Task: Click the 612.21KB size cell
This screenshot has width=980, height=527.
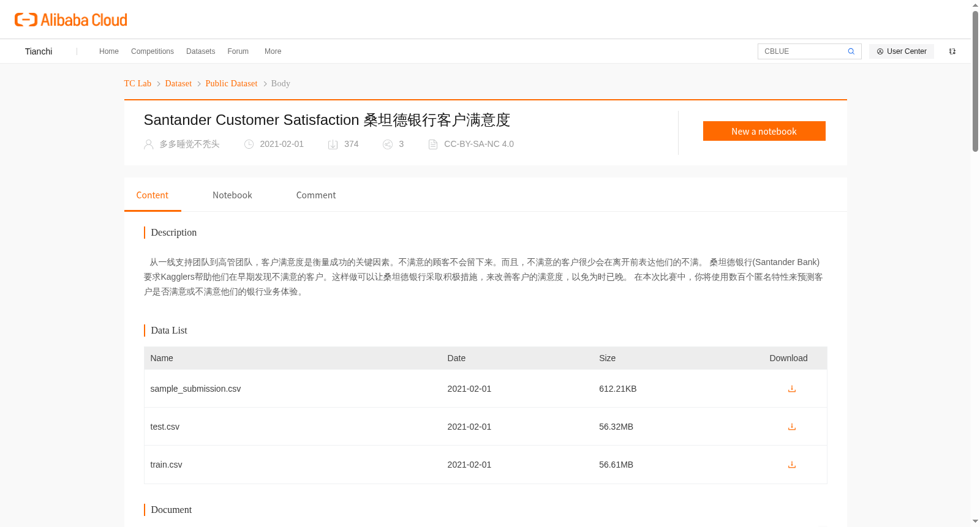Action: click(617, 389)
